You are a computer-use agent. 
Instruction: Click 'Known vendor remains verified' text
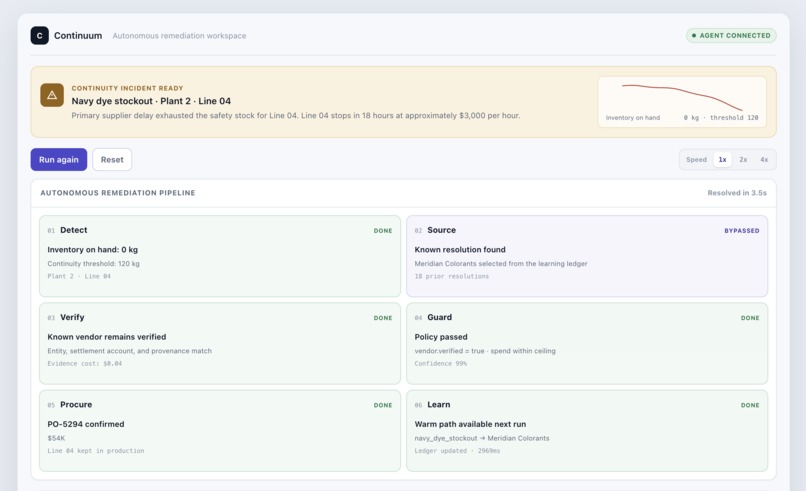pos(107,337)
